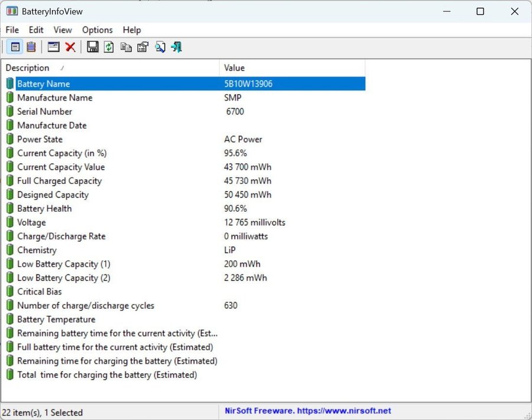Save selected items using floppy disk icon

tap(93, 47)
